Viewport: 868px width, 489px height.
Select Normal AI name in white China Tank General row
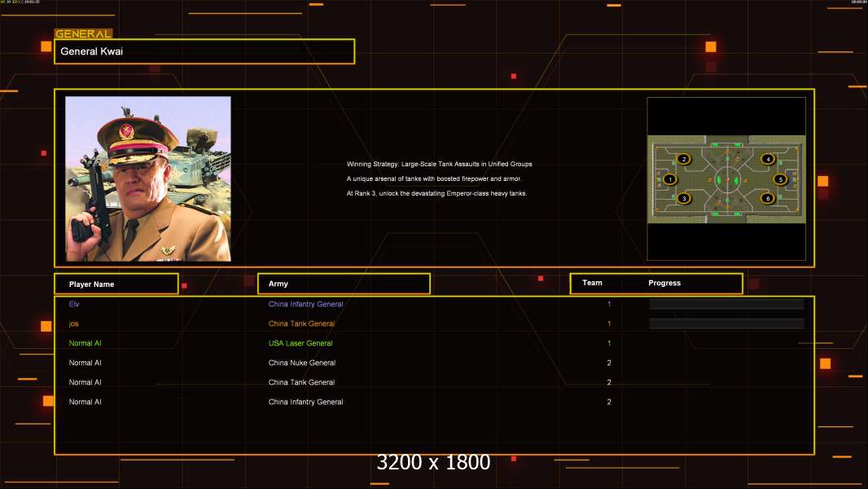tap(85, 382)
